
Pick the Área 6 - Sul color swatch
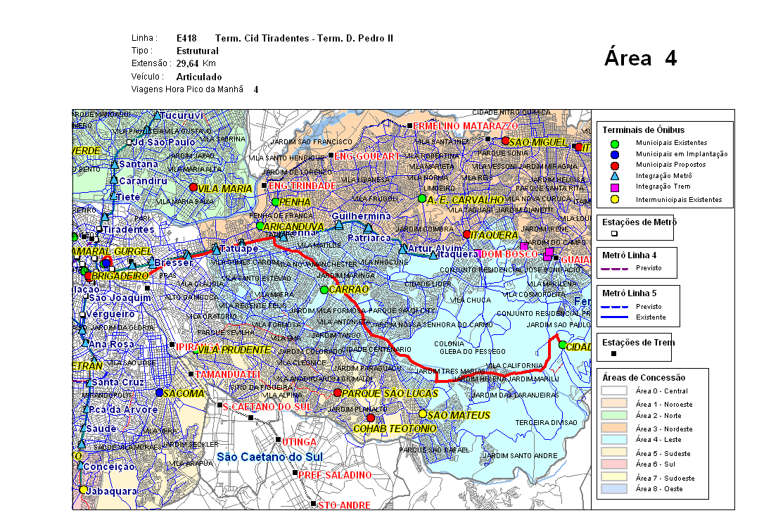tap(614, 464)
